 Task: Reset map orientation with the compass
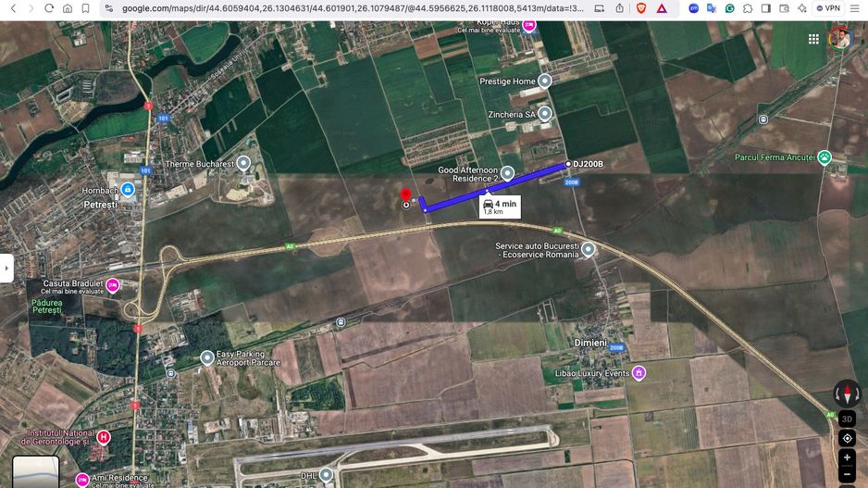pos(847,394)
